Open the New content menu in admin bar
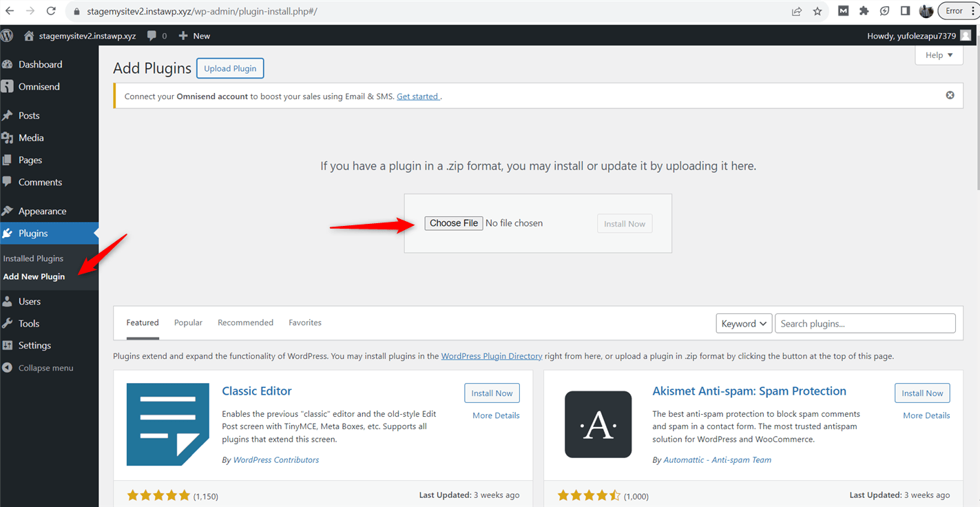The image size is (980, 507). pyautogui.click(x=194, y=36)
